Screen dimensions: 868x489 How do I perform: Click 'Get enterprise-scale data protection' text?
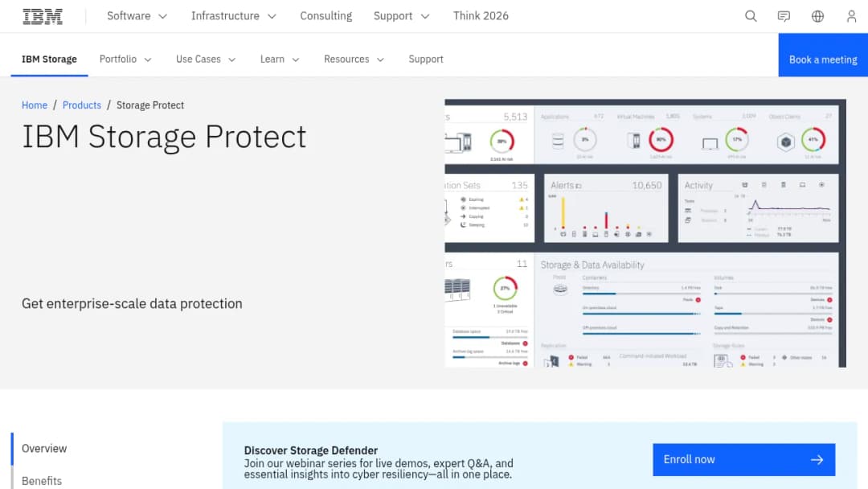[x=132, y=303]
